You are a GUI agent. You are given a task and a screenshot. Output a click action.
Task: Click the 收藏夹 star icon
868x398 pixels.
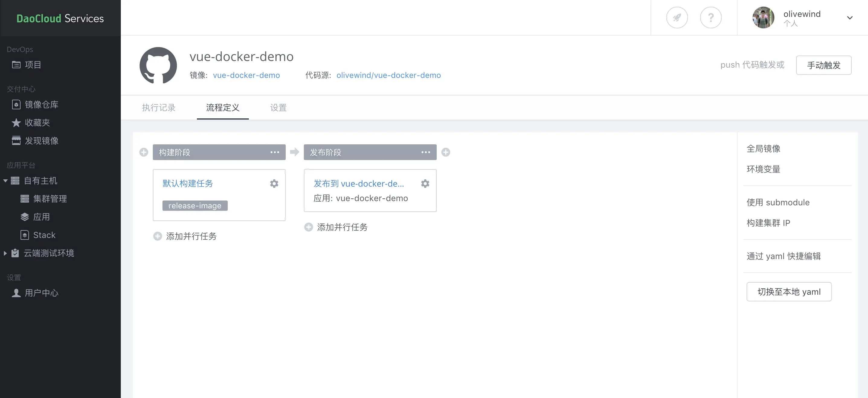click(x=16, y=123)
